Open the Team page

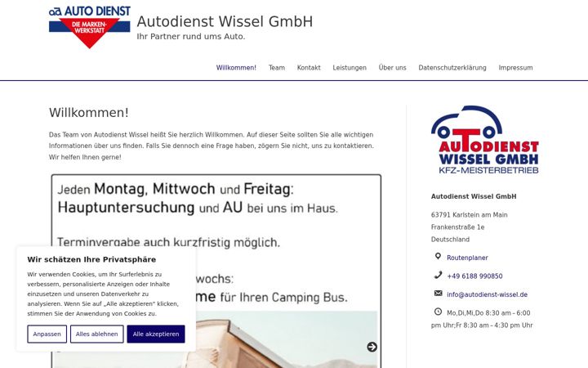click(277, 68)
